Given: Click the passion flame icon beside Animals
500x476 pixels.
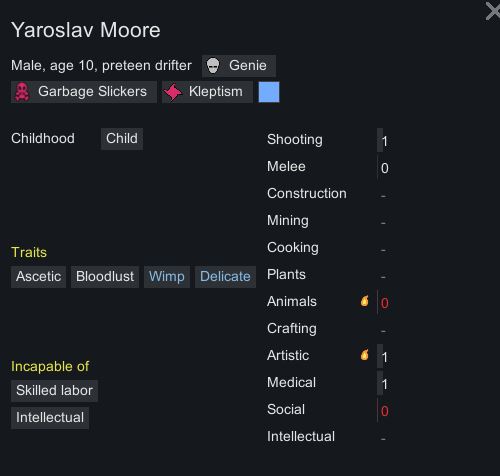Looking at the screenshot, I should (x=364, y=301).
